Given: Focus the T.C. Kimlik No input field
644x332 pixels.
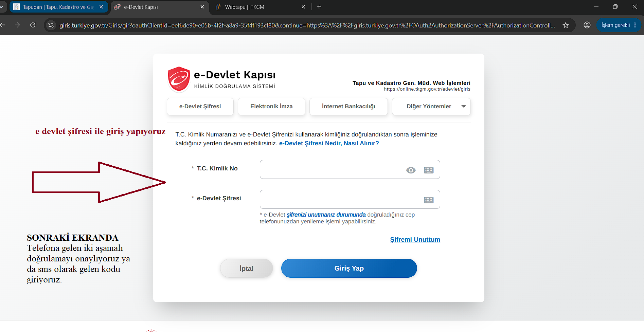Looking at the screenshot, I should coord(350,169).
